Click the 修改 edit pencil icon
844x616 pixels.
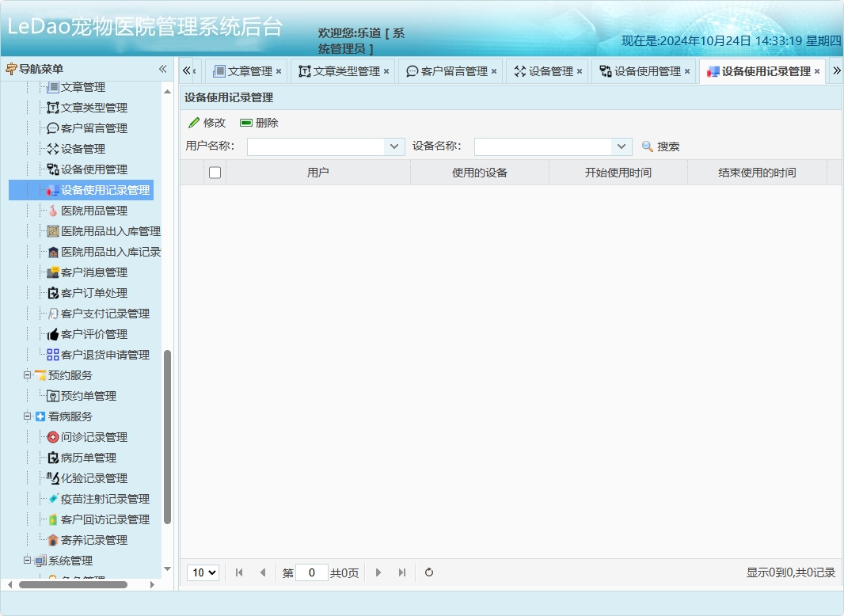(194, 123)
